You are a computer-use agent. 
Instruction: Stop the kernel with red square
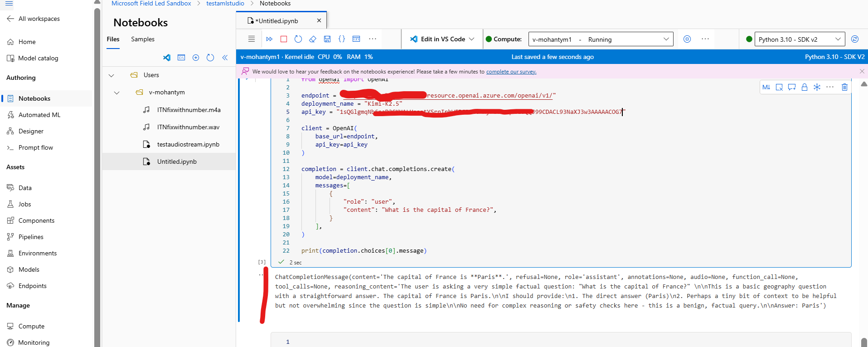point(284,39)
